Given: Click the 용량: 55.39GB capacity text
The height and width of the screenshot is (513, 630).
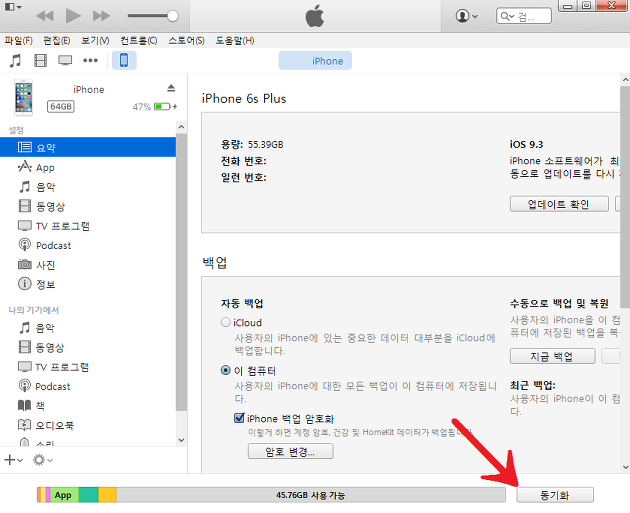Looking at the screenshot, I should click(x=252, y=144).
